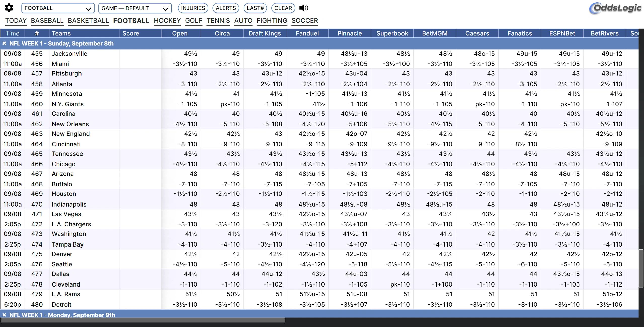Viewport: 644px width, 327px height.
Task: Open the GAME — DEFAULT dropdown
Action: 135,8
